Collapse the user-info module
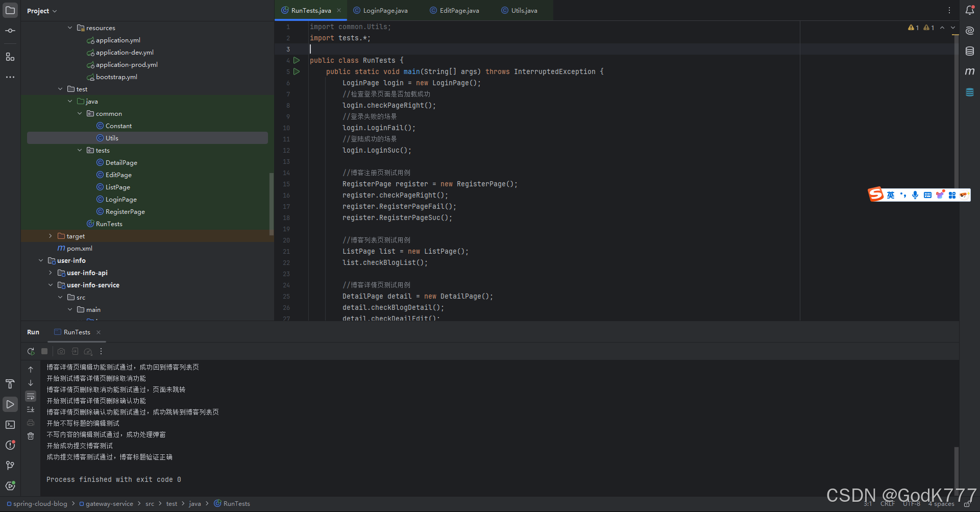This screenshot has width=980, height=512. [x=41, y=260]
